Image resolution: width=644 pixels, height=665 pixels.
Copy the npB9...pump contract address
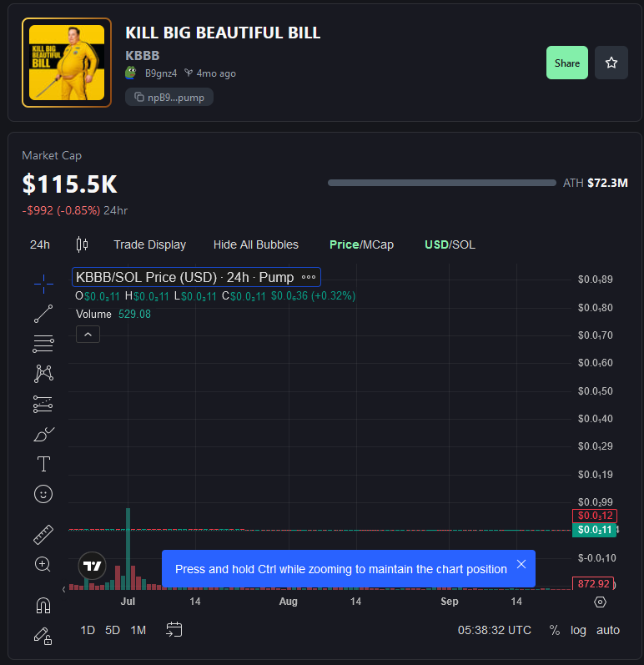click(x=170, y=98)
